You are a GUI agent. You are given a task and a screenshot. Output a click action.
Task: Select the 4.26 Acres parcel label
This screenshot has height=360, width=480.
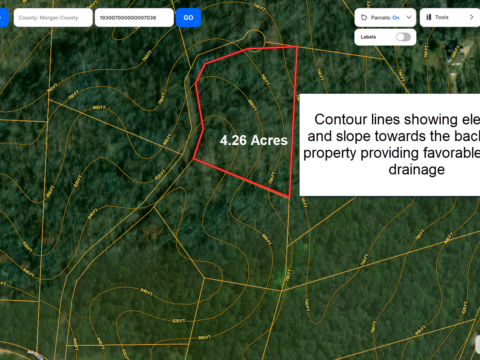254,140
